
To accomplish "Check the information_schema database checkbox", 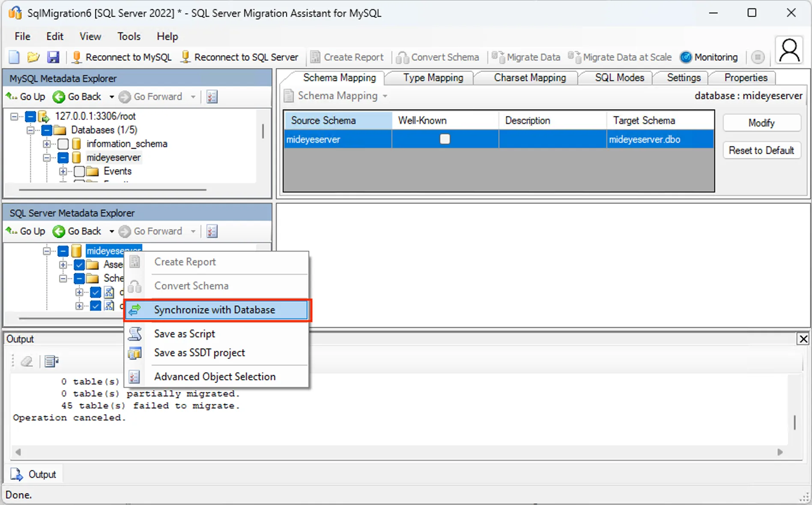I will 63,144.
